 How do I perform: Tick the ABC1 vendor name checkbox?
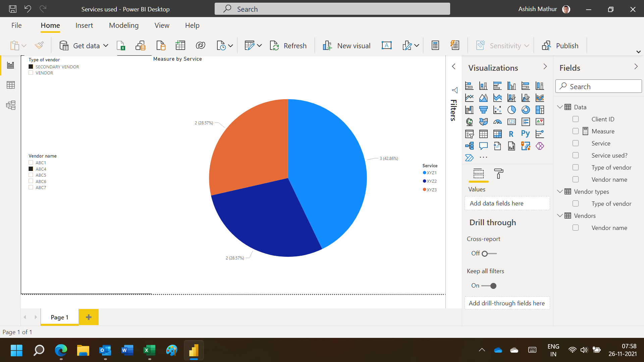31,163
